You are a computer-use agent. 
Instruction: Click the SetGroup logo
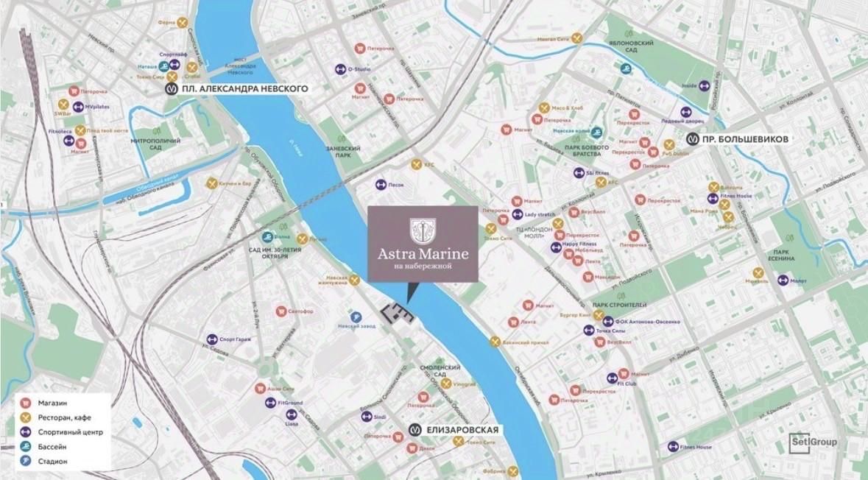[814, 442]
